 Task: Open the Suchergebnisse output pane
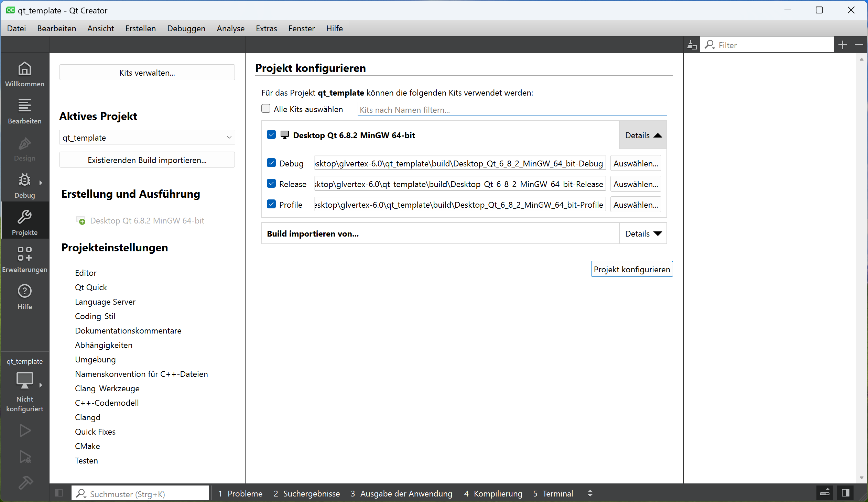(x=306, y=493)
